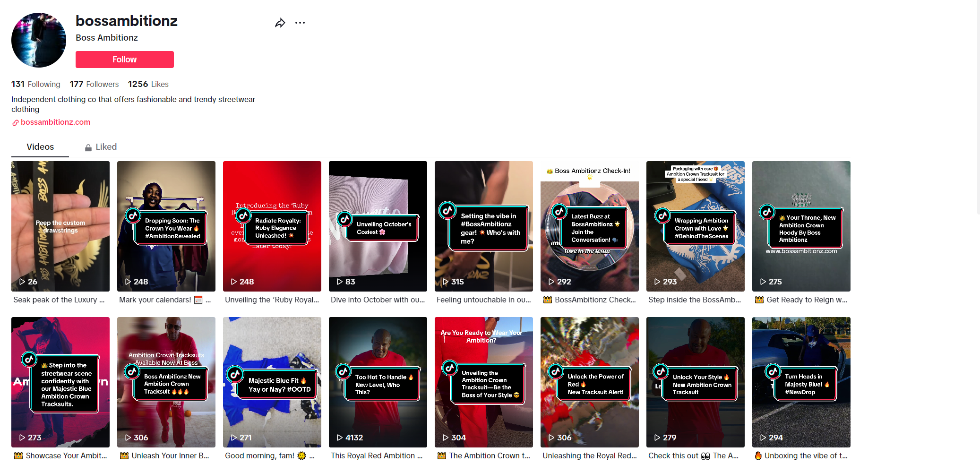Click caption 'Unleash Your Inner B...'
The height and width of the screenshot is (464, 980).
tap(164, 455)
